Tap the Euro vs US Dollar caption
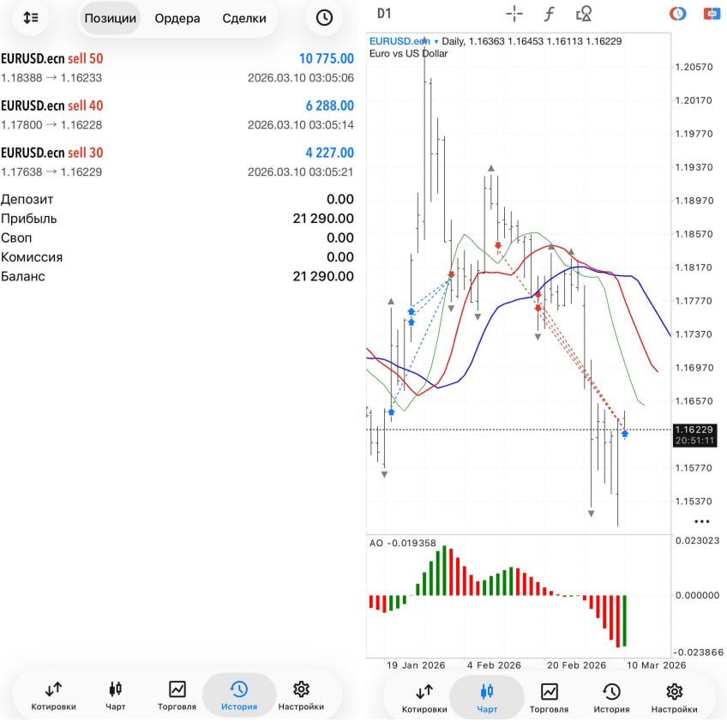 (409, 53)
